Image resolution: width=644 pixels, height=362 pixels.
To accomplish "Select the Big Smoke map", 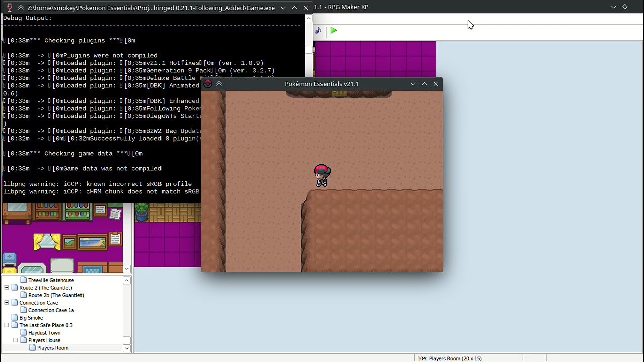I will 31,318.
